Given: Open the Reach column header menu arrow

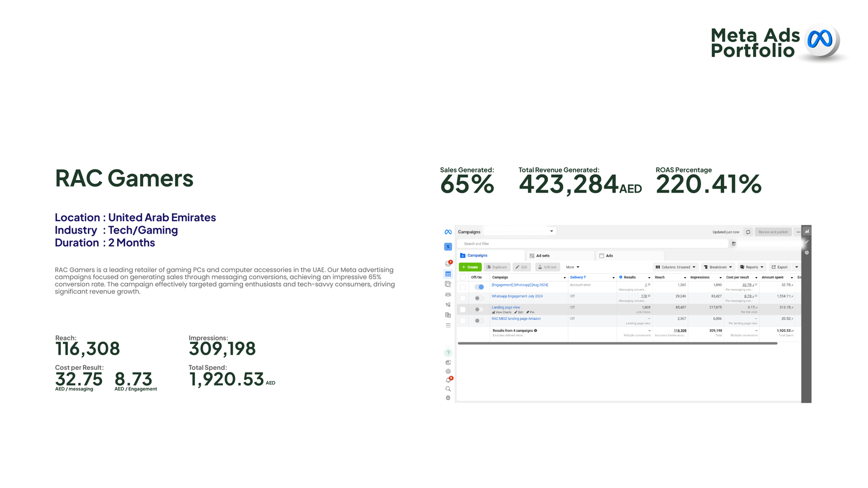Looking at the screenshot, I should (x=685, y=278).
